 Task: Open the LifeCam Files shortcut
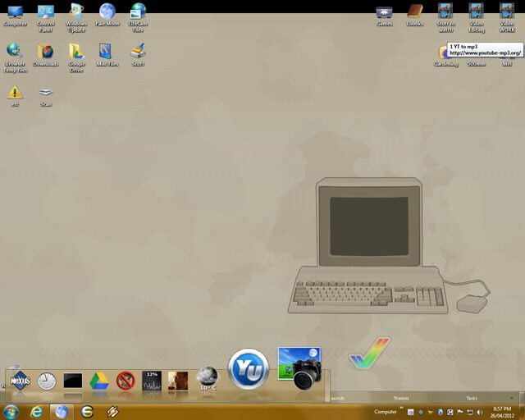[138, 18]
